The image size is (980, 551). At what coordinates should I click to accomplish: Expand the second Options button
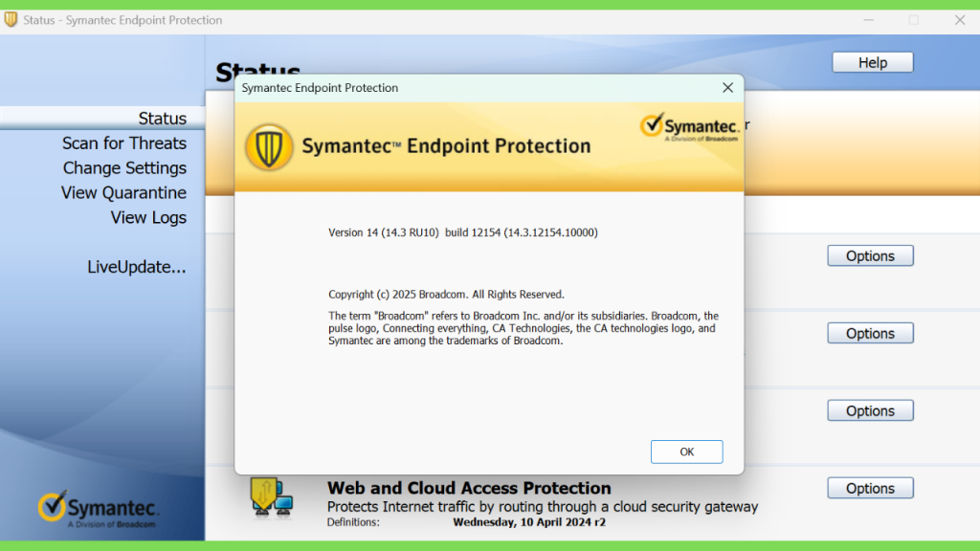point(870,334)
